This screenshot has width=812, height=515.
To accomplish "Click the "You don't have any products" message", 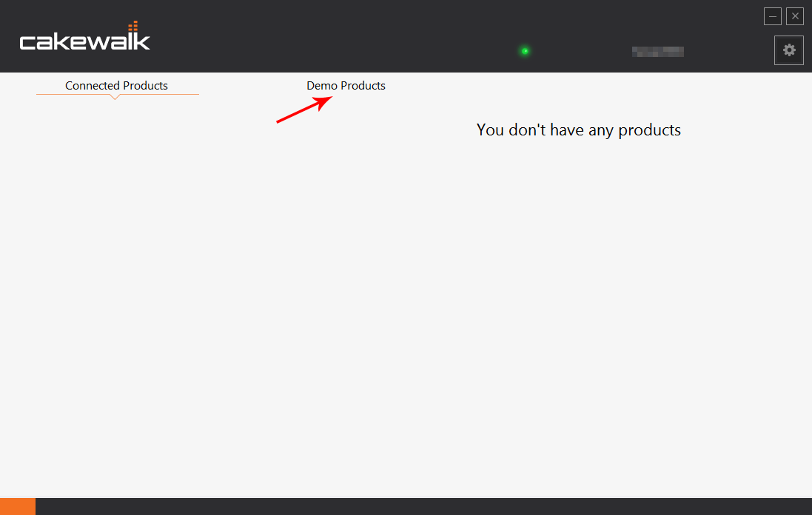I will pyautogui.click(x=578, y=130).
